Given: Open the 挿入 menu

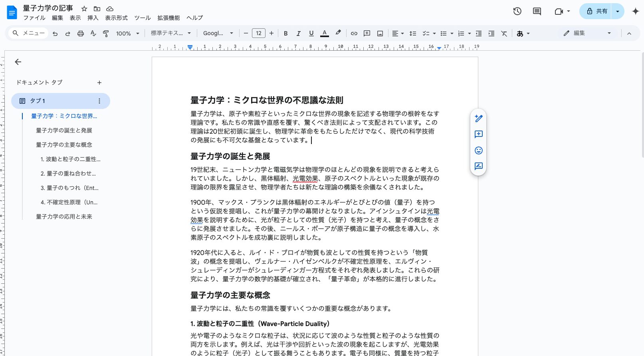Looking at the screenshot, I should point(93,18).
